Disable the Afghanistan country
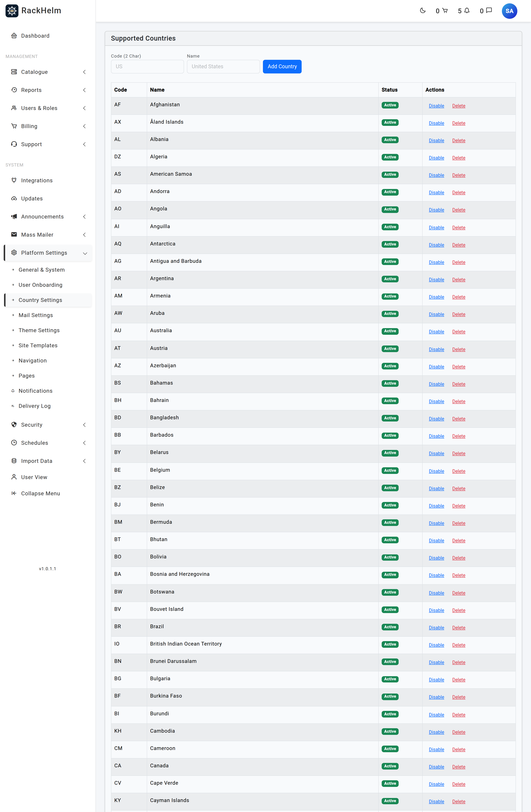The height and width of the screenshot is (812, 531). [x=436, y=106]
